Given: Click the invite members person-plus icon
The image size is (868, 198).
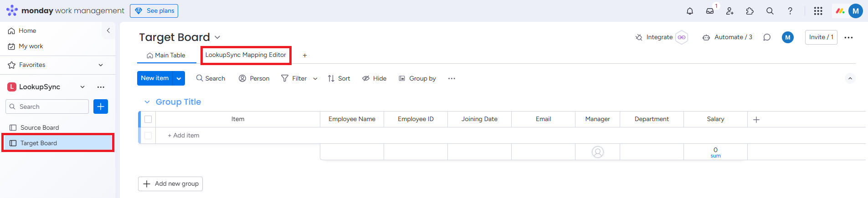Looking at the screenshot, I should coord(730,11).
